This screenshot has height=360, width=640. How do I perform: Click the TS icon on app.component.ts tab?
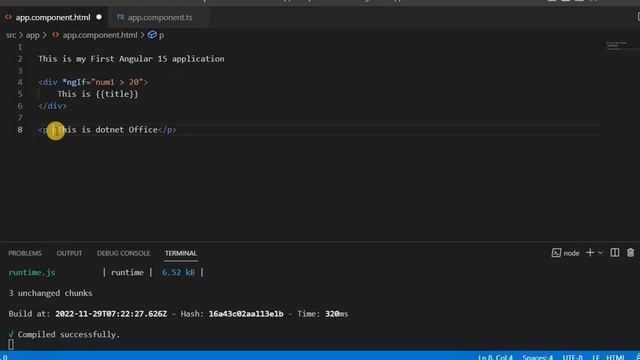click(x=120, y=17)
